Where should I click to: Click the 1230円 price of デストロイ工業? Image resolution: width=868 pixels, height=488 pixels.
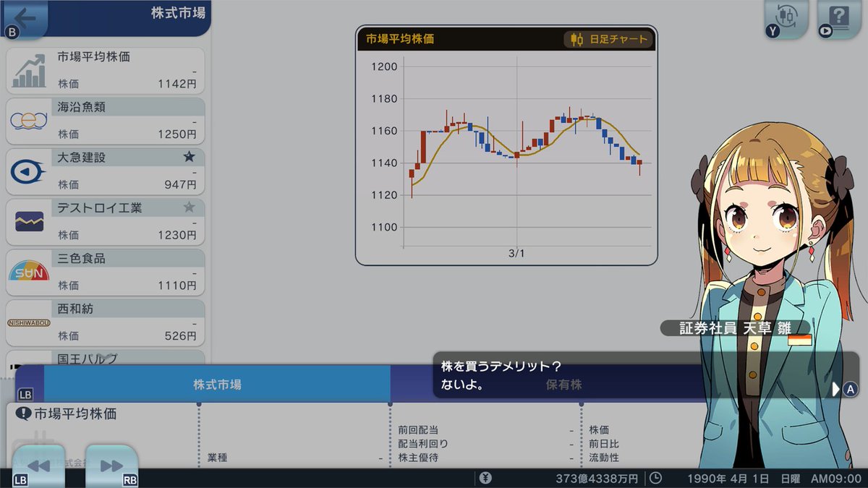point(177,235)
